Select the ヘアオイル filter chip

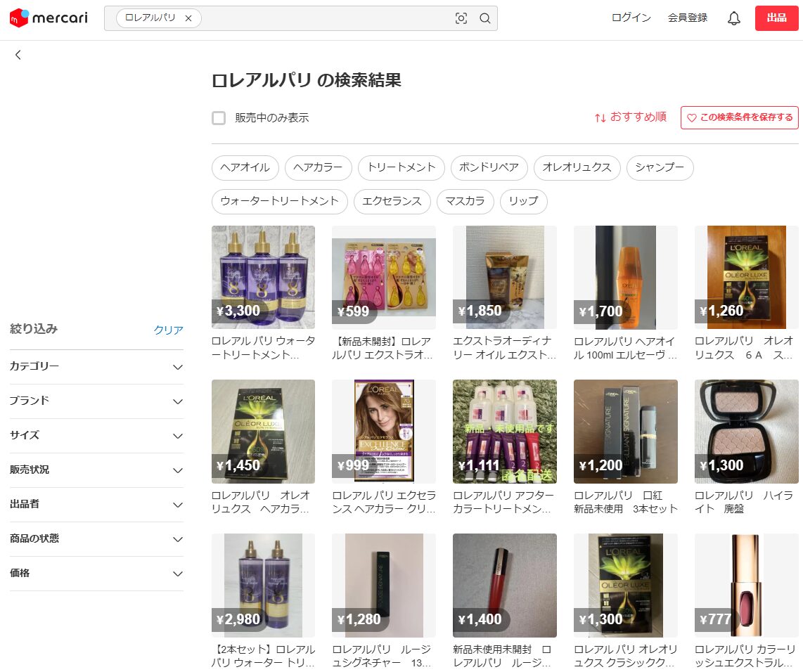pos(245,167)
